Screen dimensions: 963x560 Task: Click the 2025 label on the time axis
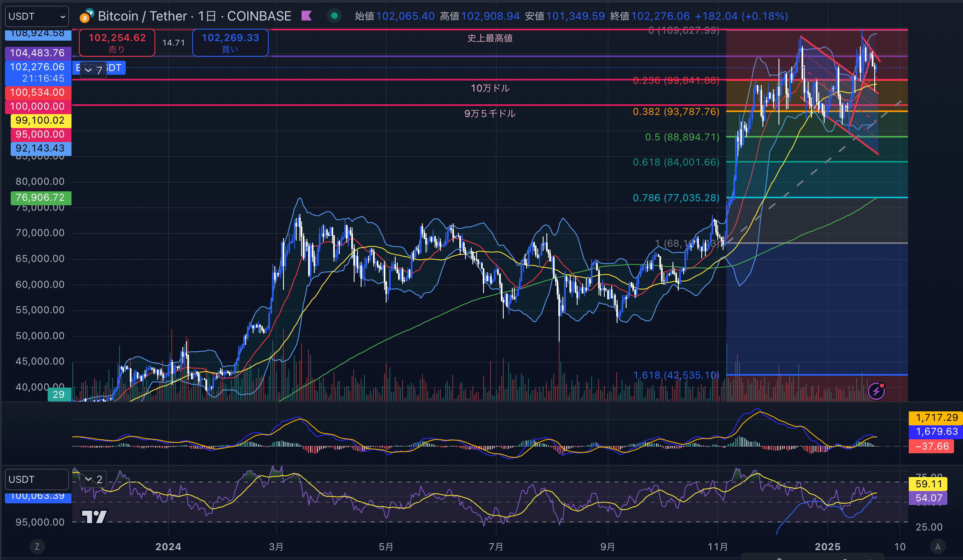[x=827, y=546]
